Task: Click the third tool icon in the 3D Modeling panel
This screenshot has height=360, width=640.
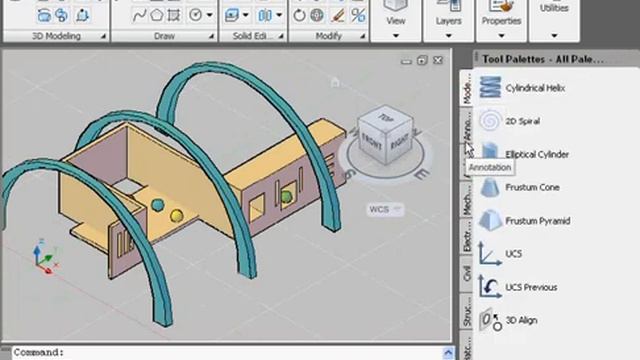Action: pyautogui.click(x=82, y=15)
